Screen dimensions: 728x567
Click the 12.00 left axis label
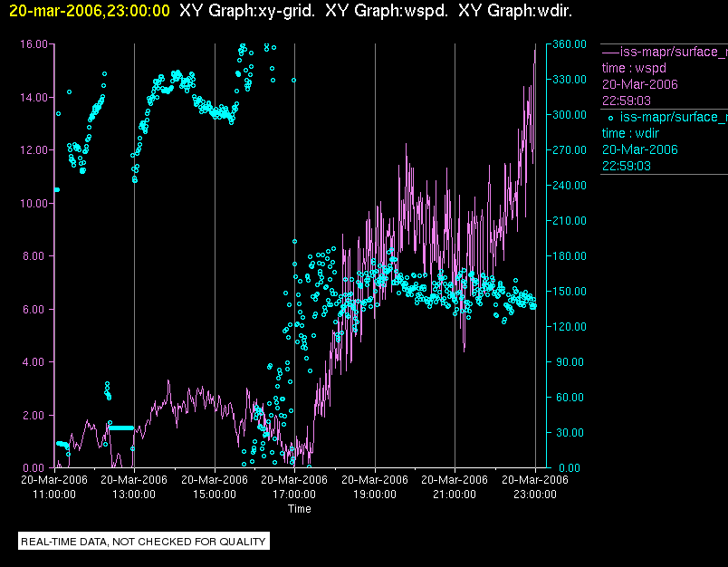(x=34, y=150)
